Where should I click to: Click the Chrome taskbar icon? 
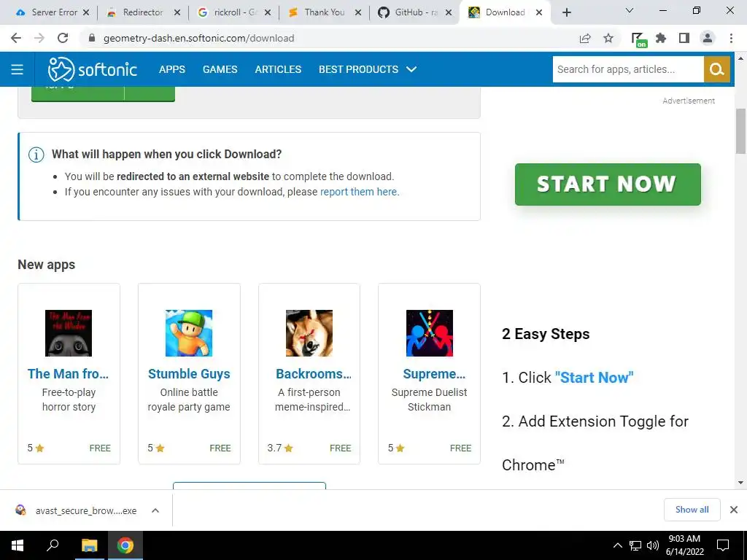(x=125, y=545)
